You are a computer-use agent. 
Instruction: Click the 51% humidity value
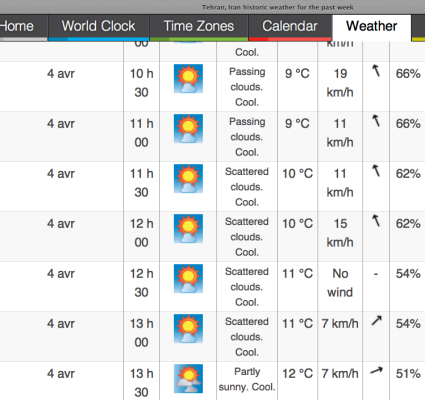click(x=408, y=374)
